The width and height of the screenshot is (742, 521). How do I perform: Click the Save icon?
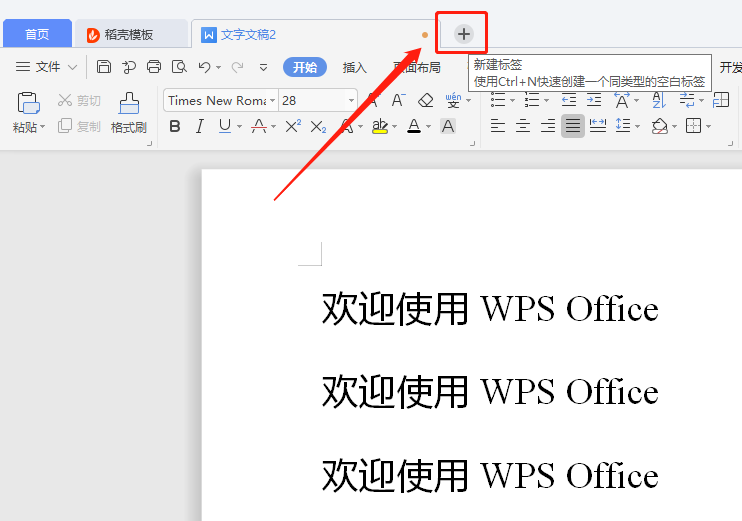pos(104,67)
